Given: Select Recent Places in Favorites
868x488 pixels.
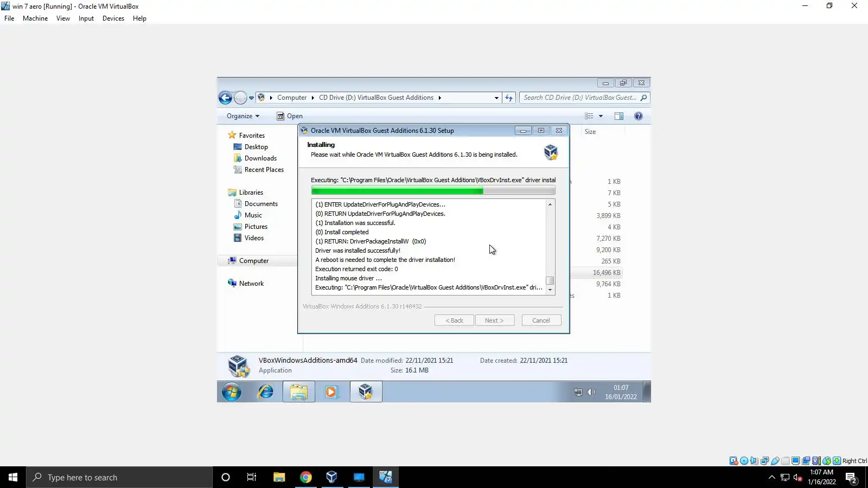Looking at the screenshot, I should click(264, 170).
